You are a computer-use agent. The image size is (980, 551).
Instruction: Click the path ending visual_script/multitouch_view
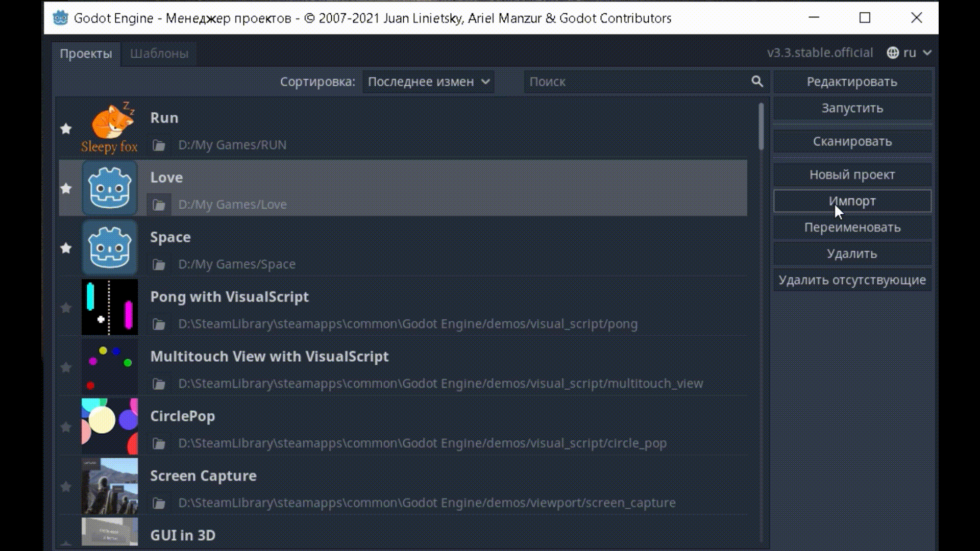[440, 384]
